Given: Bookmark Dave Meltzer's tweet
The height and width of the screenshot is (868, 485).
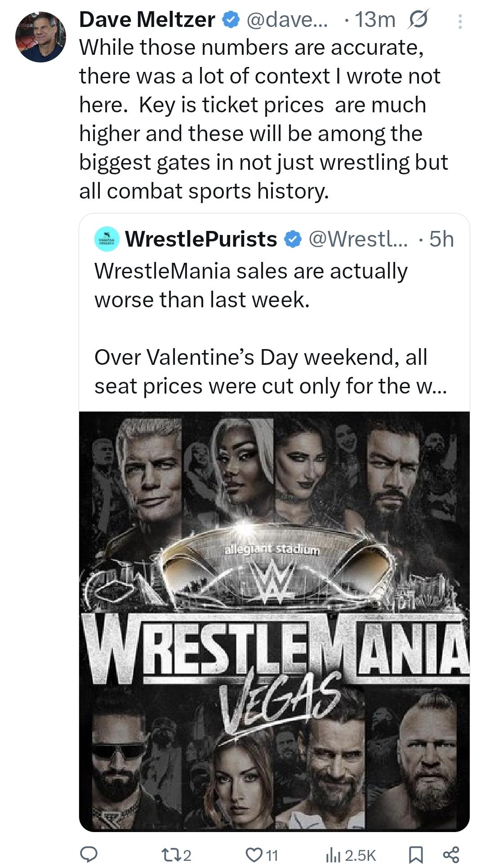Looking at the screenshot, I should tap(416, 854).
